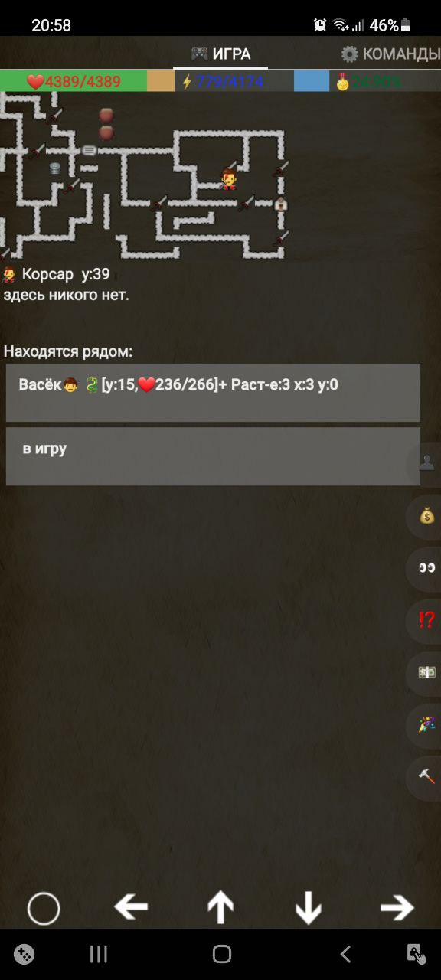Open the party popper icon

(426, 724)
